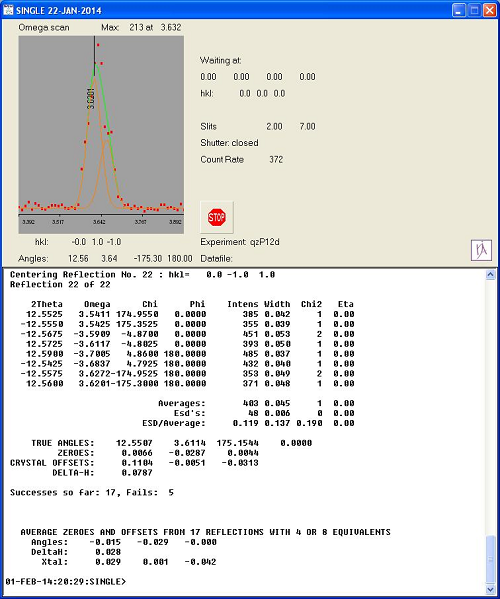The image size is (500, 599).
Task: Click the 'CRYSTAL OFFSETS:' label
Action: click(x=52, y=463)
